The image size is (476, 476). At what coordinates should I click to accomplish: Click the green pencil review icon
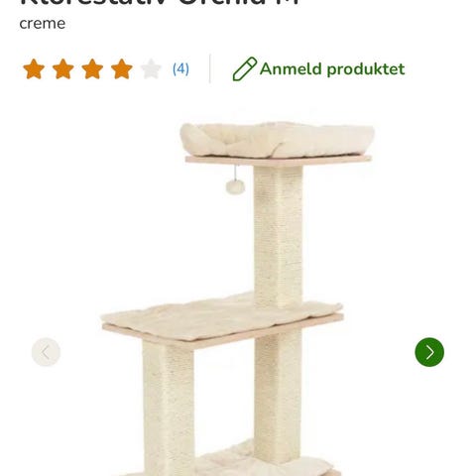coord(245,69)
